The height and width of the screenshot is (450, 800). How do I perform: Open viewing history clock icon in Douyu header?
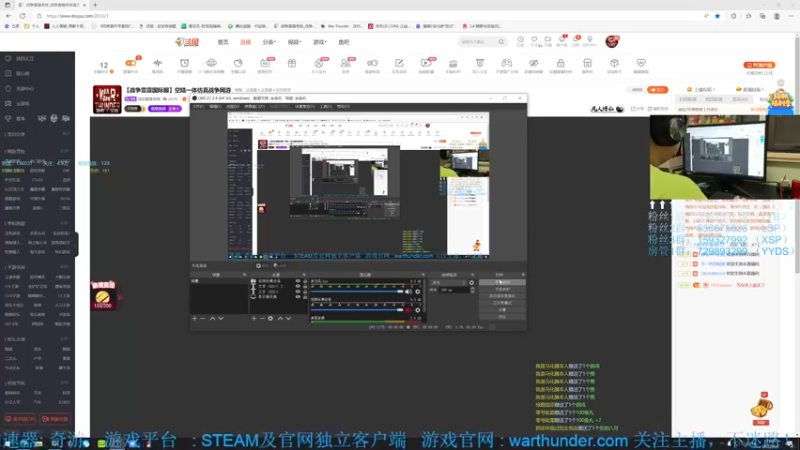tap(520, 39)
